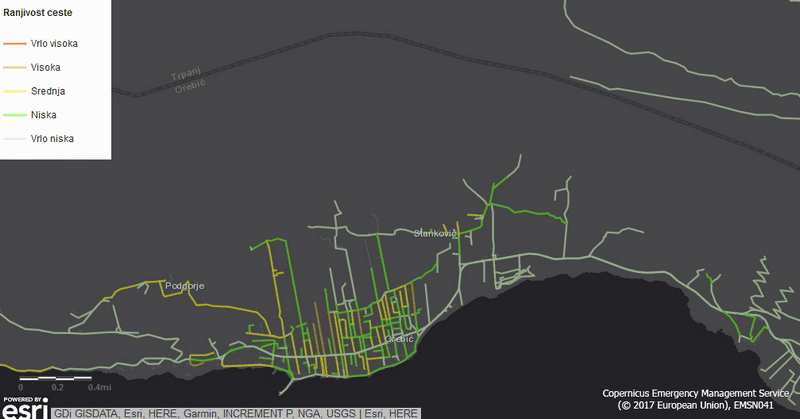Click the yellow Srednja legend line
800x419 pixels.
tap(15, 91)
